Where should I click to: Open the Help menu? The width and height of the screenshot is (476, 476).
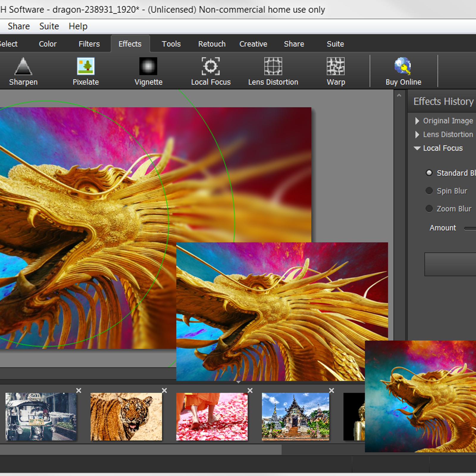78,26
